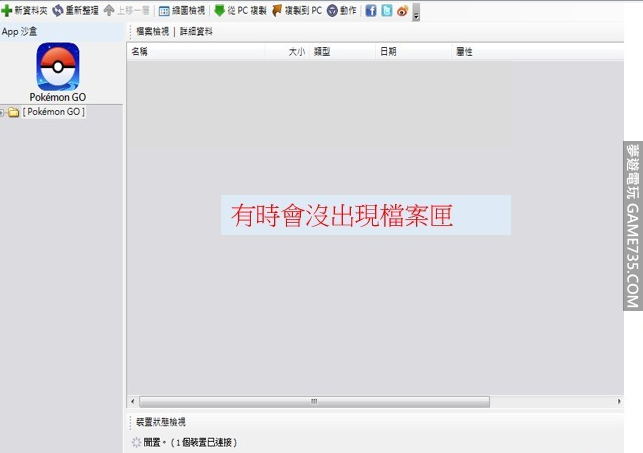Screen dimensions: 643x453
Task: Sort by the 類型 column header
Action: [x=343, y=52]
